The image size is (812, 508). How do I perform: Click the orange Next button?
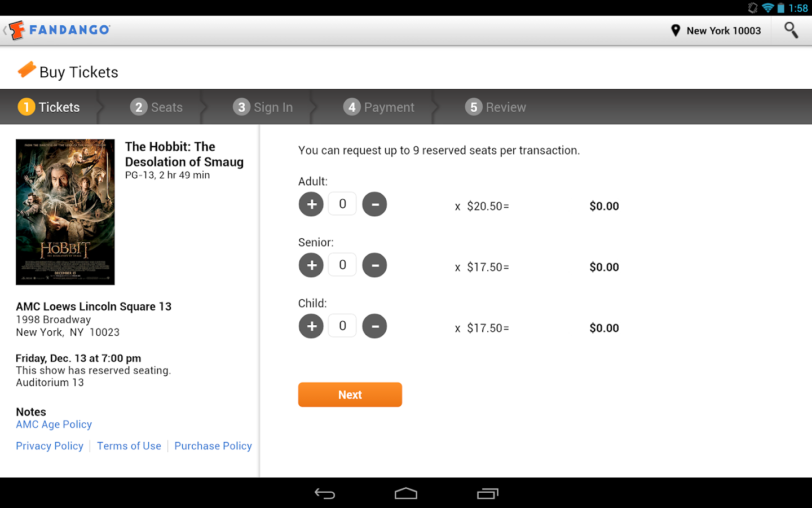350,395
